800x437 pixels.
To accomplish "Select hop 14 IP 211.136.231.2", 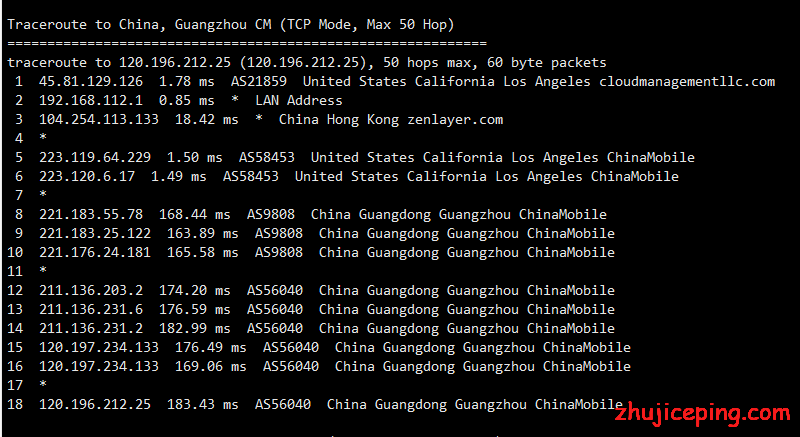I will coord(91,328).
